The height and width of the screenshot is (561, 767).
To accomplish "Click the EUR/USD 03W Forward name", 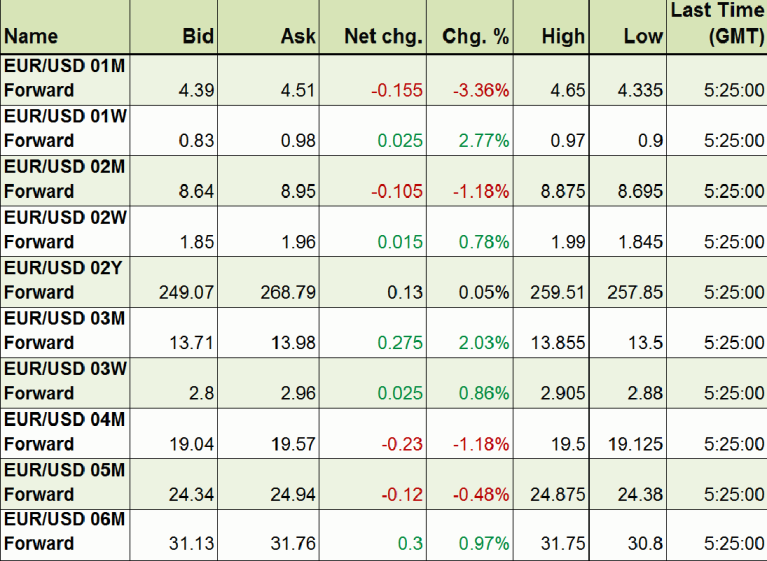I will click(x=65, y=382).
